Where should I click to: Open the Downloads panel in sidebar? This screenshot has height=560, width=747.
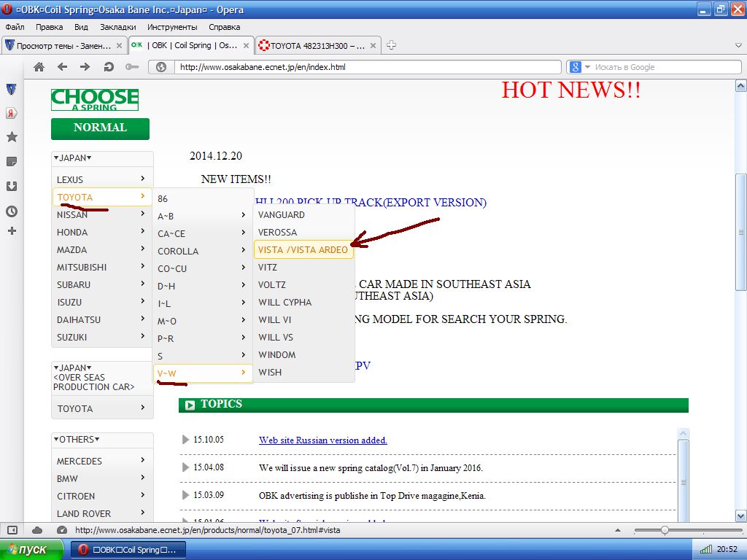point(12,186)
